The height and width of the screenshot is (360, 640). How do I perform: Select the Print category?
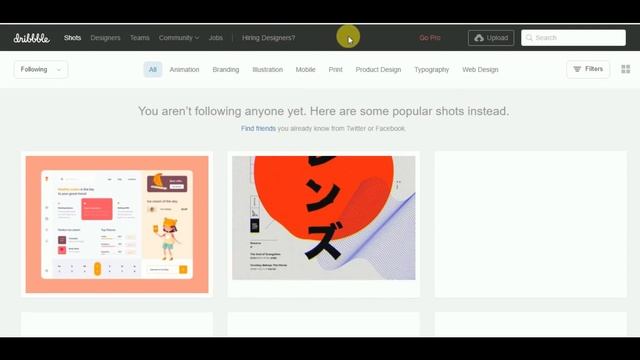pyautogui.click(x=336, y=69)
